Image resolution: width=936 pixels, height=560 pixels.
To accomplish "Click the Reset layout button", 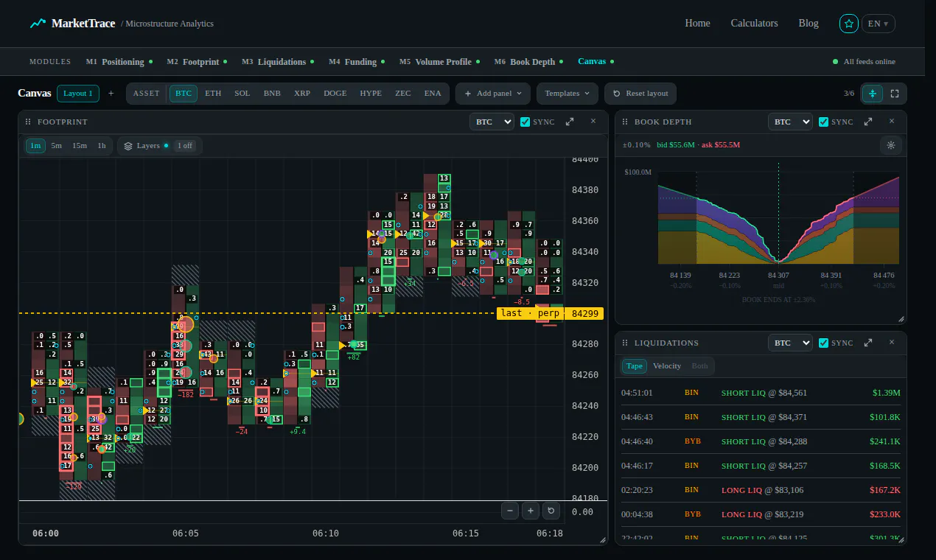I will pos(640,94).
